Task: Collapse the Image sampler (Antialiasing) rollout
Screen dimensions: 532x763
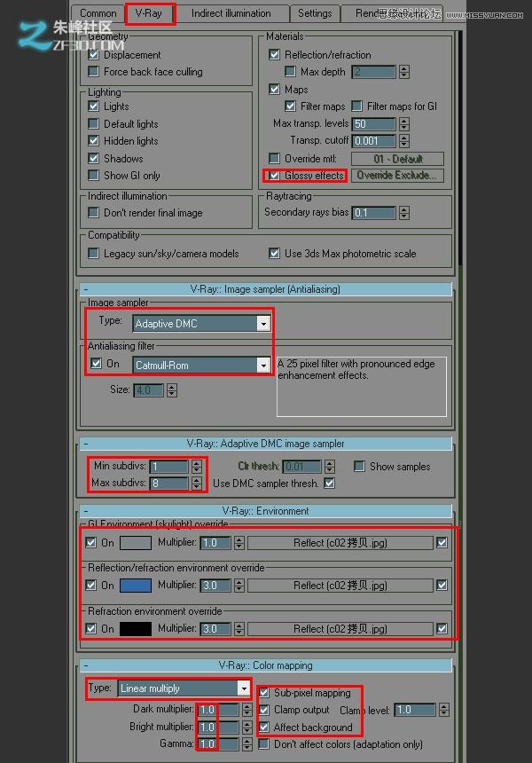Action: click(x=265, y=289)
